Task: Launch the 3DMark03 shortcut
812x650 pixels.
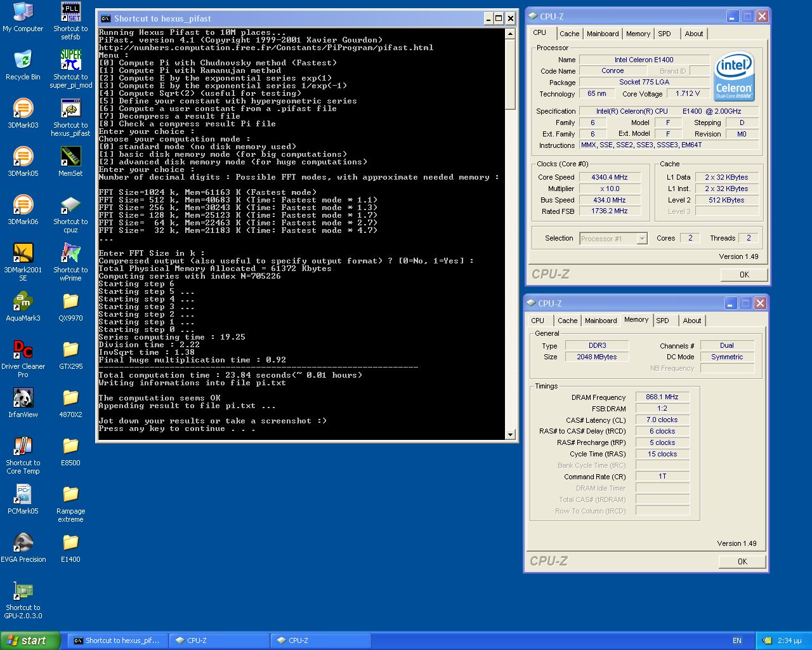Action: coord(23,114)
